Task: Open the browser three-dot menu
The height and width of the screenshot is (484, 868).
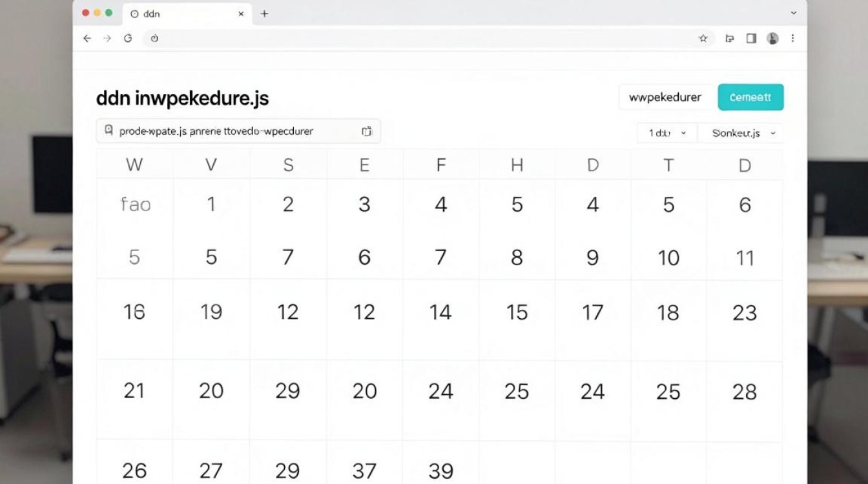Action: click(793, 39)
